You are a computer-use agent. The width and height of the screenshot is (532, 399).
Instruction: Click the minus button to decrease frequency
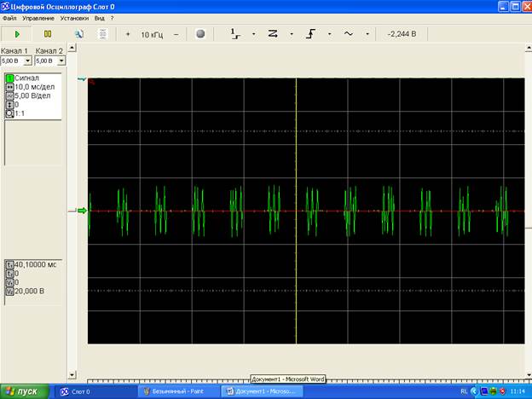point(176,34)
